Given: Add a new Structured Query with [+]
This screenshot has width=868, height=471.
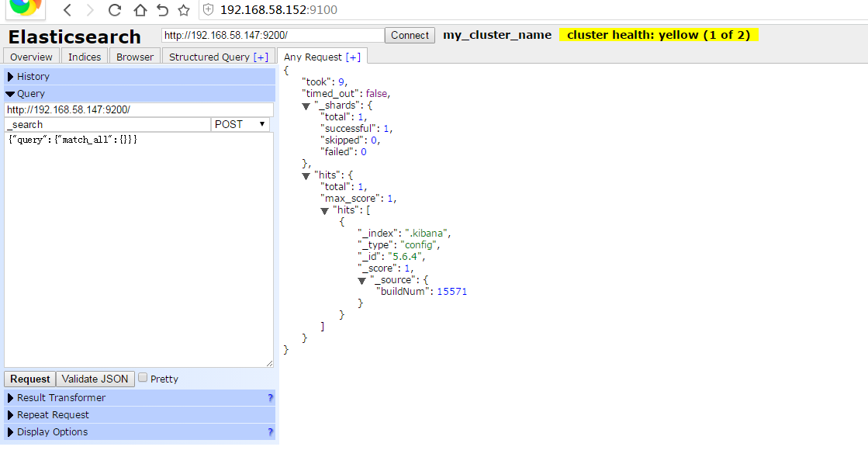Looking at the screenshot, I should point(261,57).
